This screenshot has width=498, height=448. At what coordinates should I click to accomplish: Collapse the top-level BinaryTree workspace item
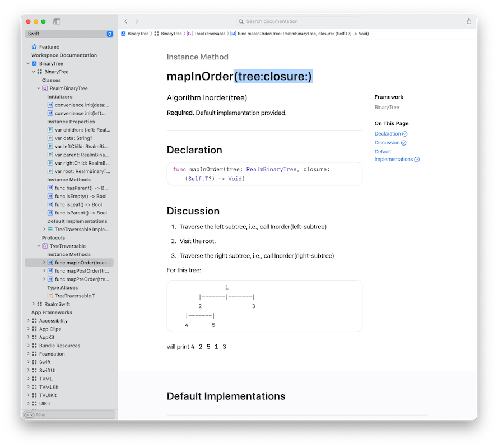click(x=28, y=63)
